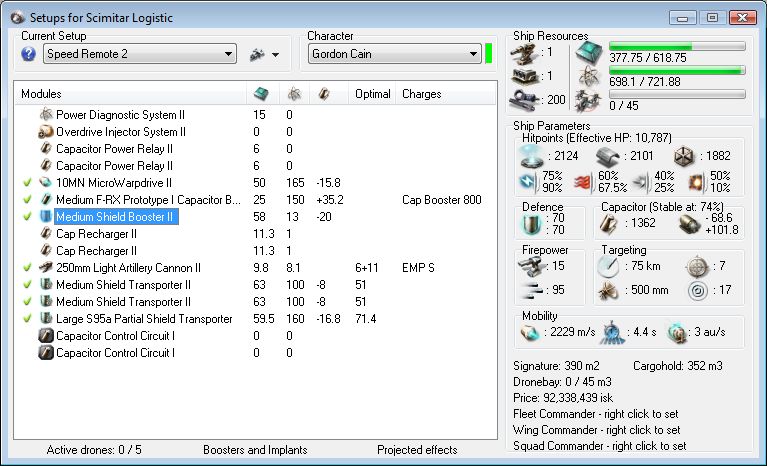Click the 250mm Light Artillery Cannon icon

[x=45, y=267]
